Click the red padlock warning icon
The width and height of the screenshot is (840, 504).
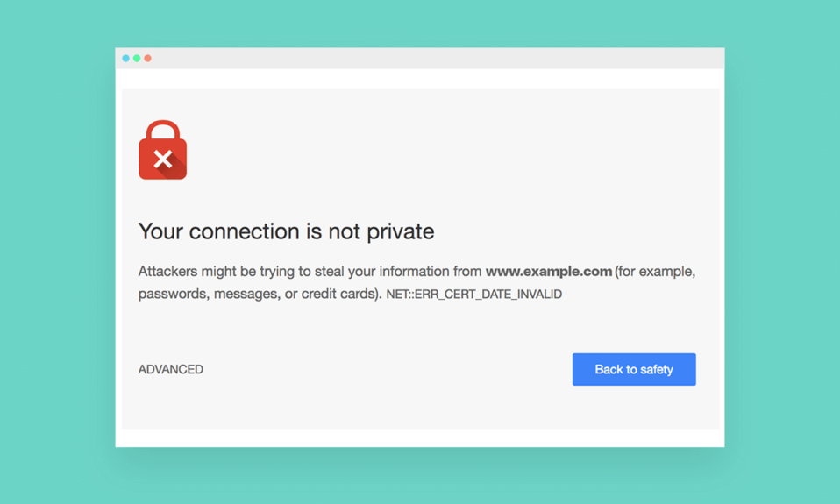tap(162, 151)
